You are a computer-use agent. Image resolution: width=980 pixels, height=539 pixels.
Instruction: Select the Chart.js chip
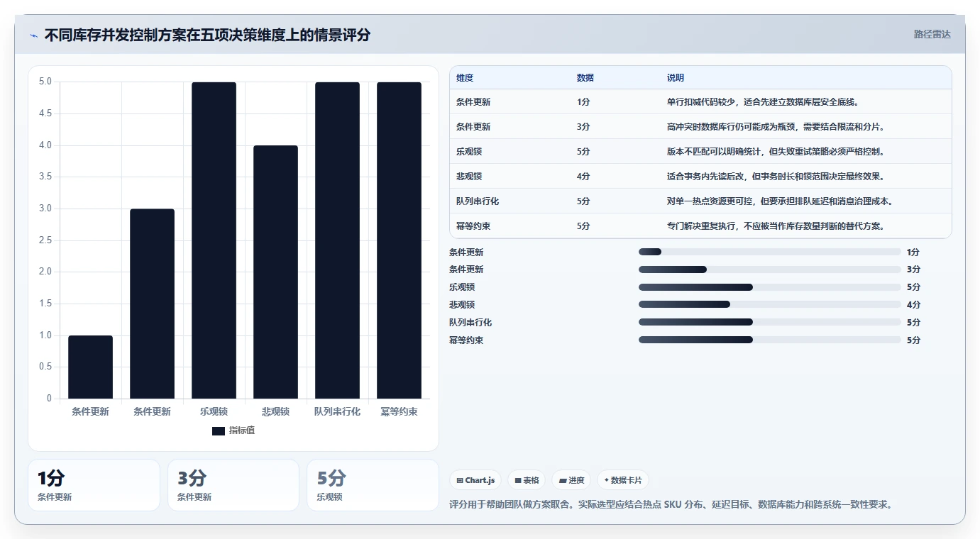[475, 480]
